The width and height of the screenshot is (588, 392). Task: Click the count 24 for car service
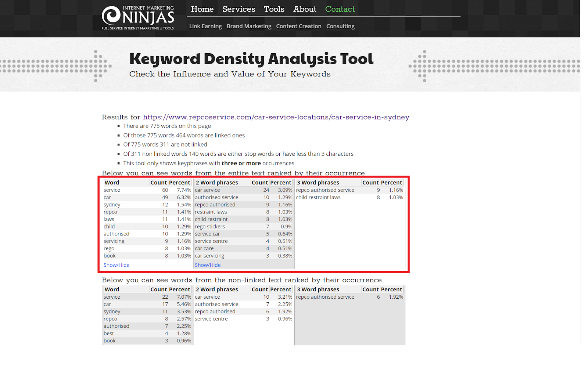[x=266, y=190]
